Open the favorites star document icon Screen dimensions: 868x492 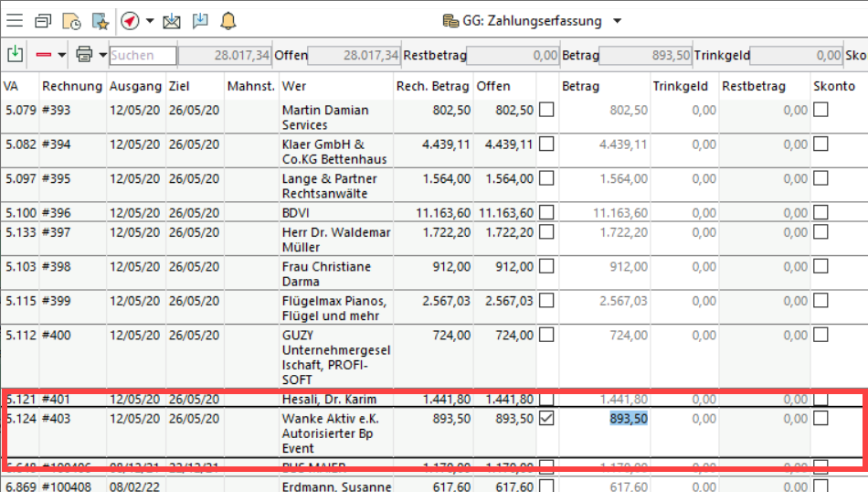pyautogui.click(x=99, y=20)
